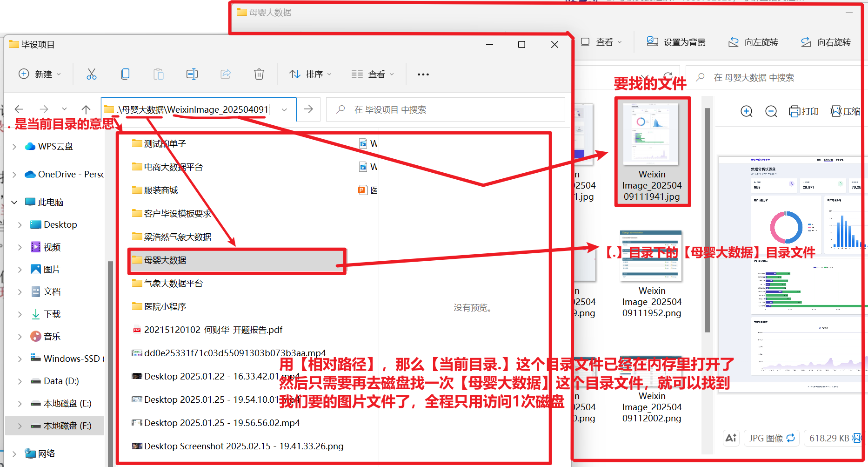Click the go-to arrow next to address bar

point(308,109)
